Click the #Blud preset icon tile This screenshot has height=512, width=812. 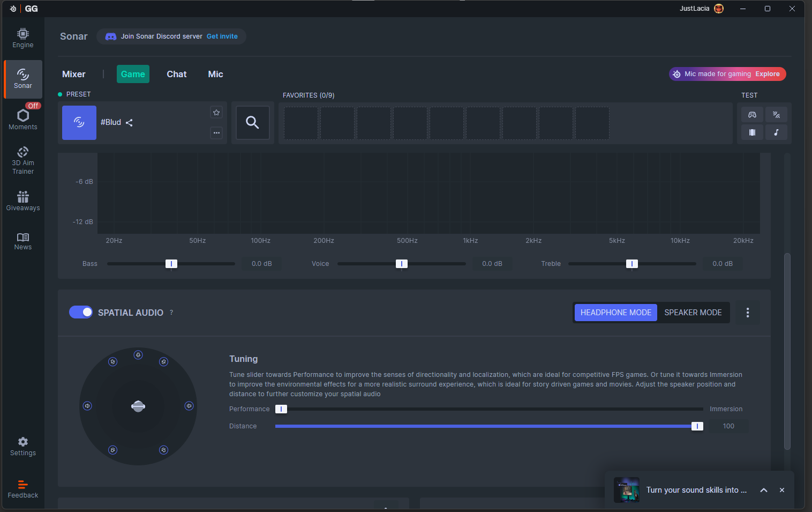[79, 123]
